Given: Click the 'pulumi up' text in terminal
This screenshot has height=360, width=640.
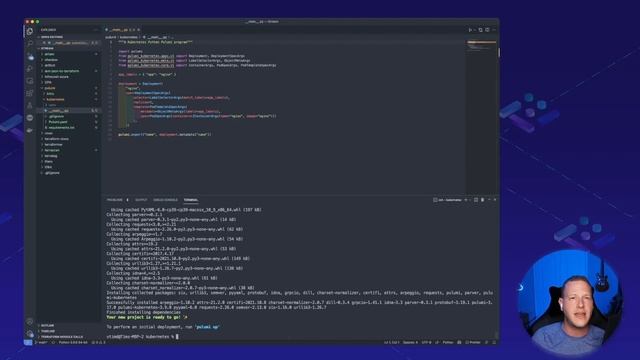Looking at the screenshot, I should [x=207, y=327].
